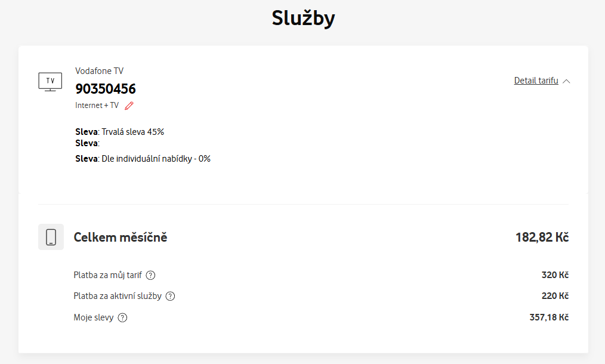Click the TV service icon
The width and height of the screenshot is (605, 364).
50,81
